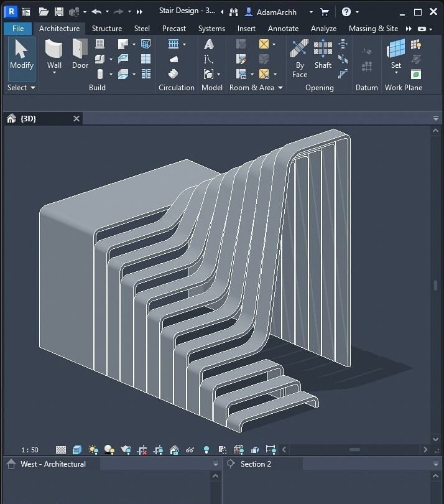
Task: Click the Wall tool icon
Action: 54,55
